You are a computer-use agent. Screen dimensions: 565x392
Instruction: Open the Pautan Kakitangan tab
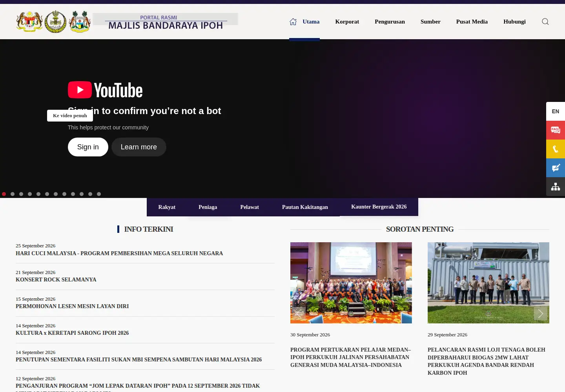click(305, 207)
